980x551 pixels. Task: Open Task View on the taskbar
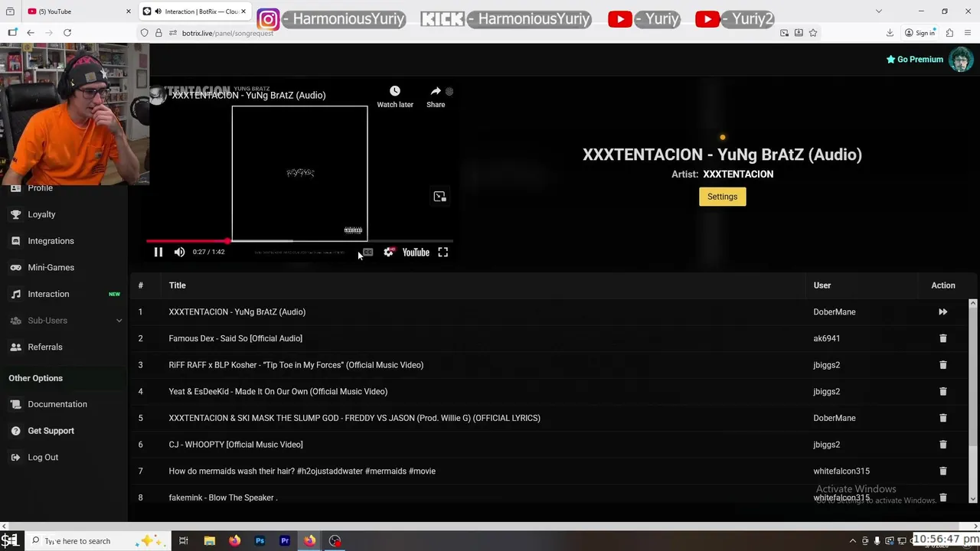[184, 541]
